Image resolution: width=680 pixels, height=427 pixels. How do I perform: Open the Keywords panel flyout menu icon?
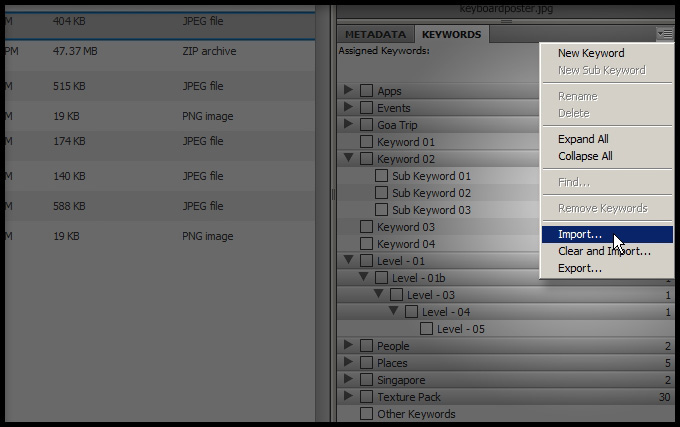coord(665,34)
